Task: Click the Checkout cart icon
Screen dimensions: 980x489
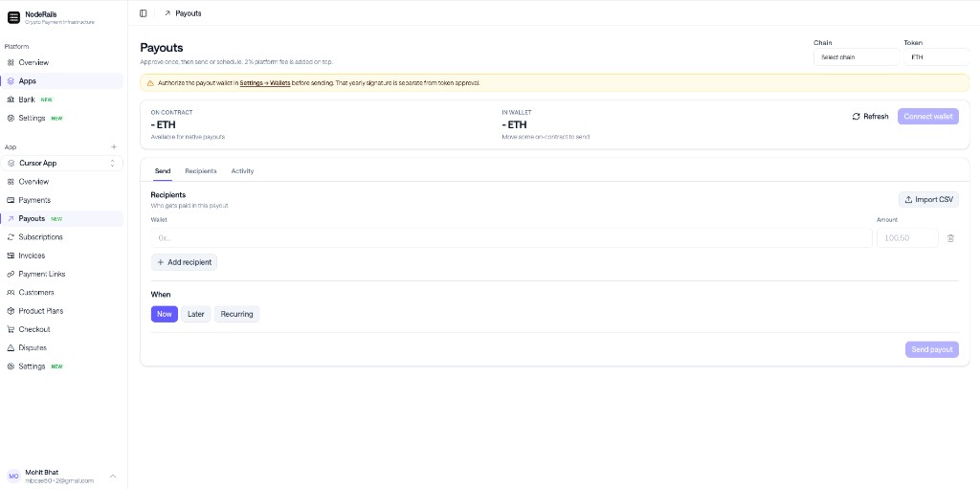Action: point(11,329)
